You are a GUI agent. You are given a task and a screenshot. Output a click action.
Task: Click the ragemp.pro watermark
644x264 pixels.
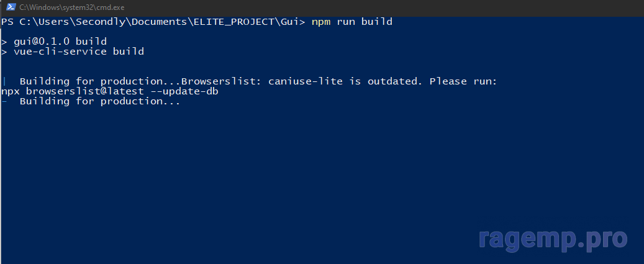(553, 239)
